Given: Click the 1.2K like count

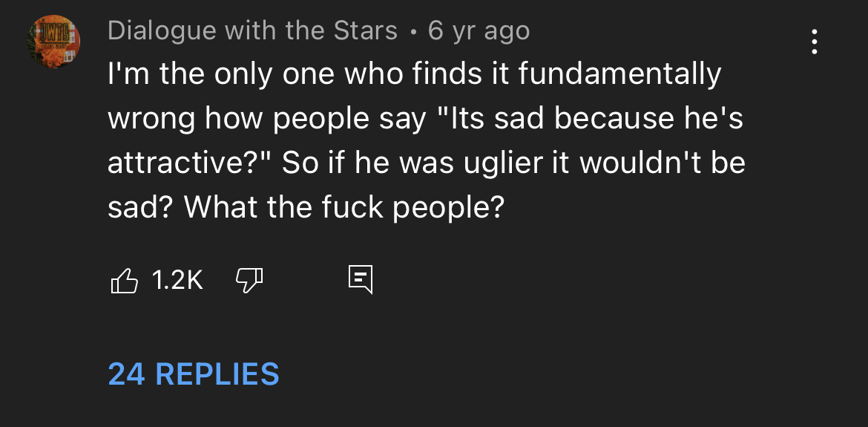Looking at the screenshot, I should pos(177,280).
